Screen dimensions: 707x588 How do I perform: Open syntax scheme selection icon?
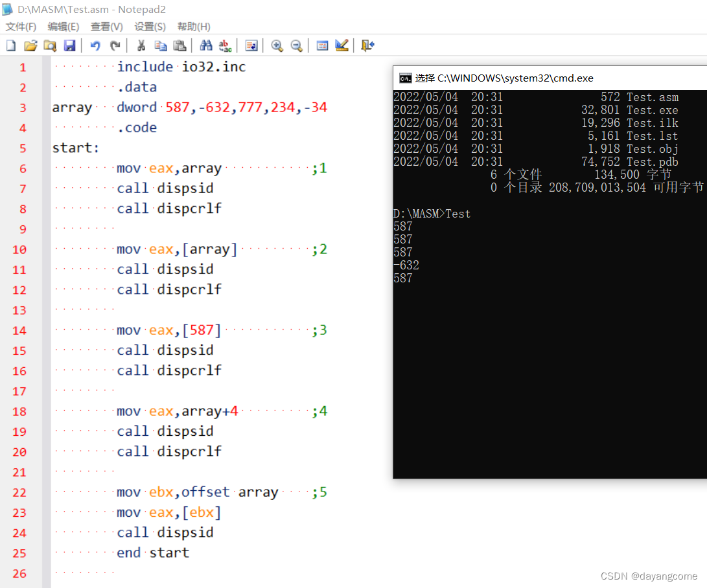click(x=322, y=45)
